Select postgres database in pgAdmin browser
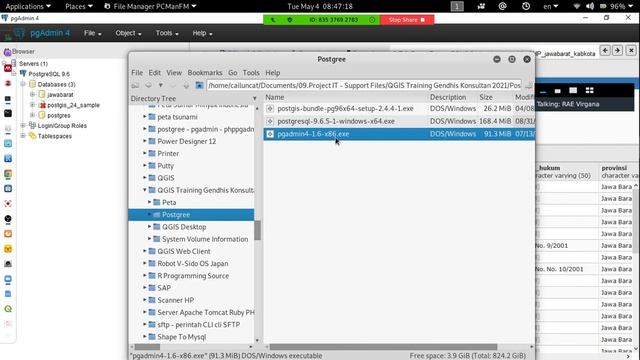This screenshot has height=360, width=640. [x=59, y=116]
